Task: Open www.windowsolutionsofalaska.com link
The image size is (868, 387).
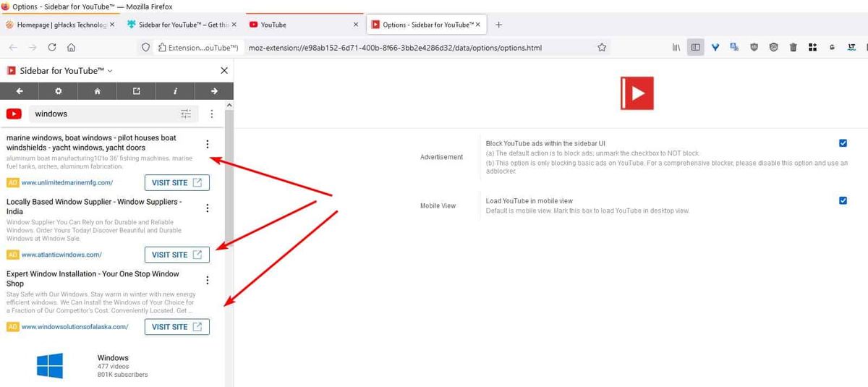Action: [75, 327]
